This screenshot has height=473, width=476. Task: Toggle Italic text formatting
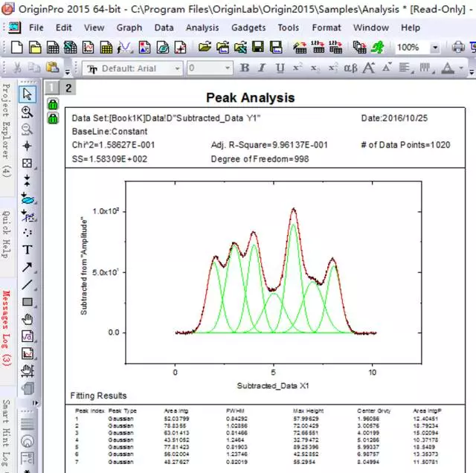point(262,68)
